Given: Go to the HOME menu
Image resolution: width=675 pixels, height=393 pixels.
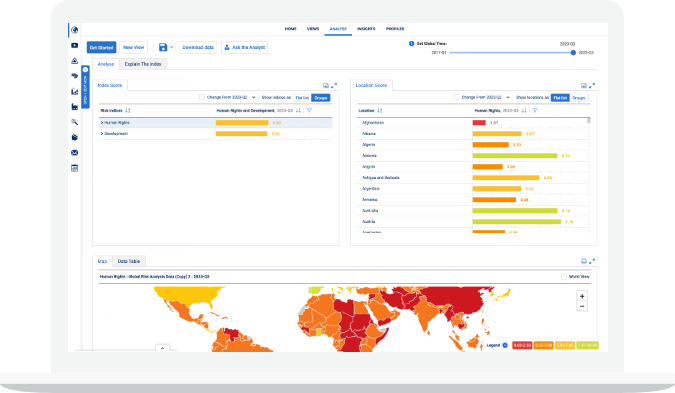Looking at the screenshot, I should pyautogui.click(x=291, y=29).
